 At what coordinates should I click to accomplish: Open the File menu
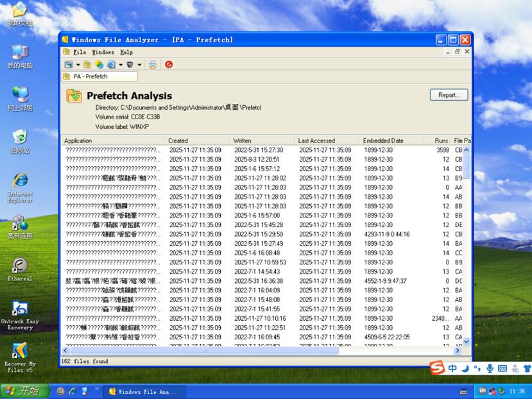[80, 52]
